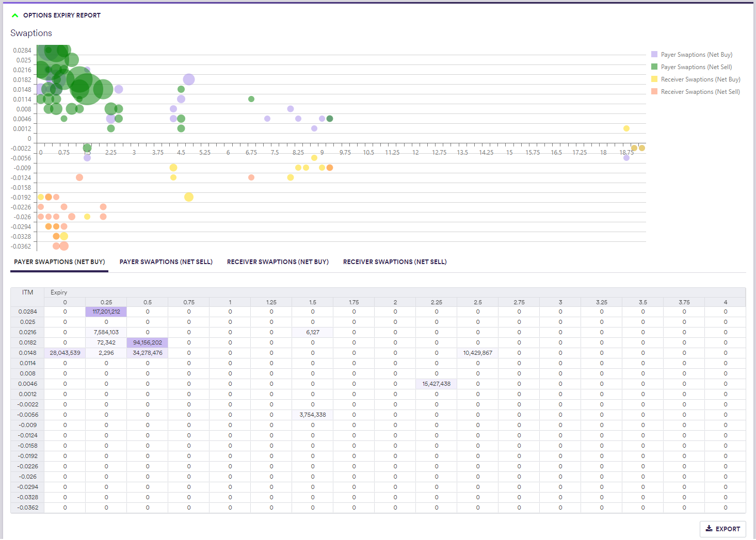The image size is (756, 540).
Task: Select Receiver Swaptions (Net Sell) tab
Action: point(395,262)
